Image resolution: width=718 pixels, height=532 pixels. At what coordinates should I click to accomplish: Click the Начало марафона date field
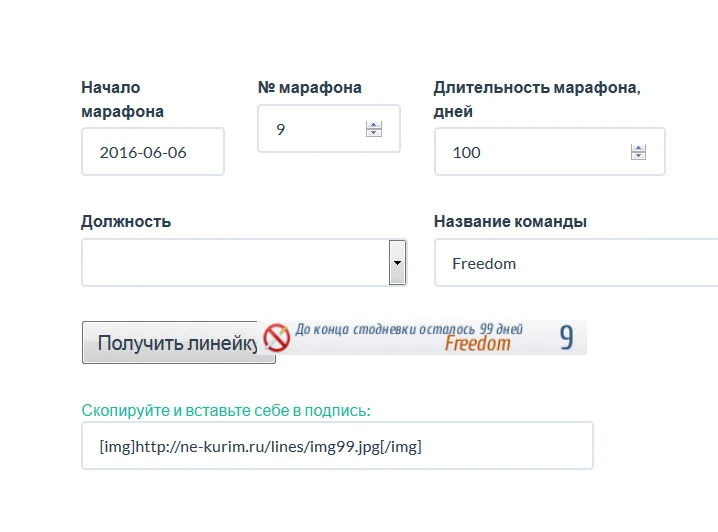(x=152, y=152)
